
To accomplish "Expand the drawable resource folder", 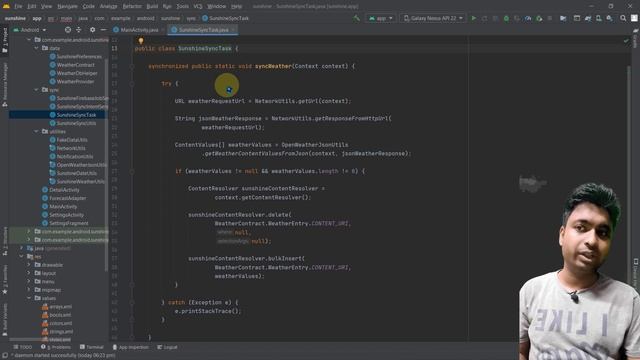I will (x=29, y=265).
